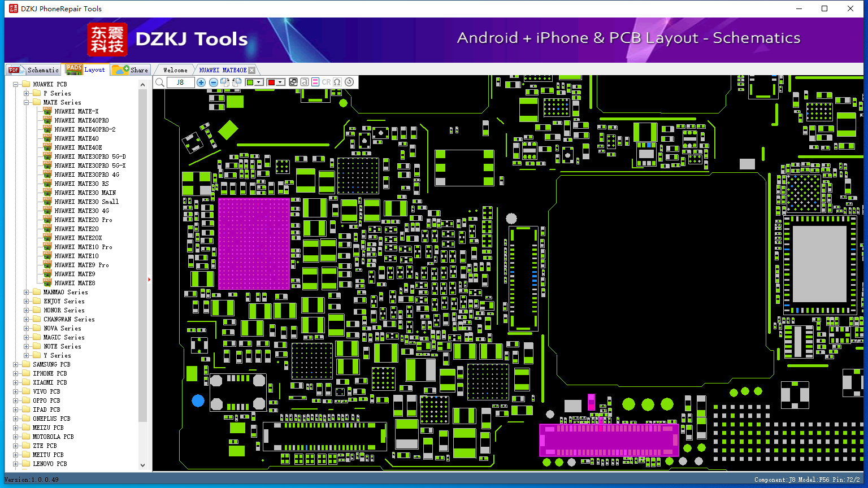Expand the SAMSUNG PCB node
The height and width of the screenshot is (488, 868).
pyautogui.click(x=16, y=364)
